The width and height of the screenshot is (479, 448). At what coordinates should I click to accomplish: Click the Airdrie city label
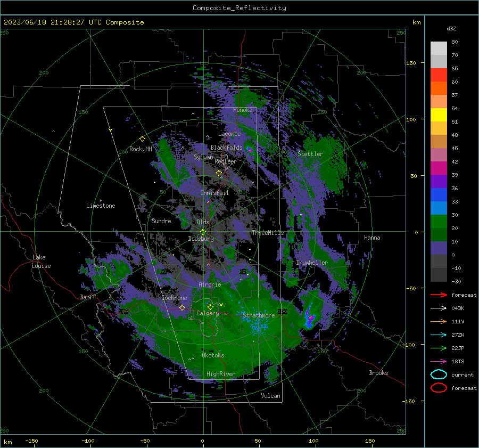(x=210, y=284)
